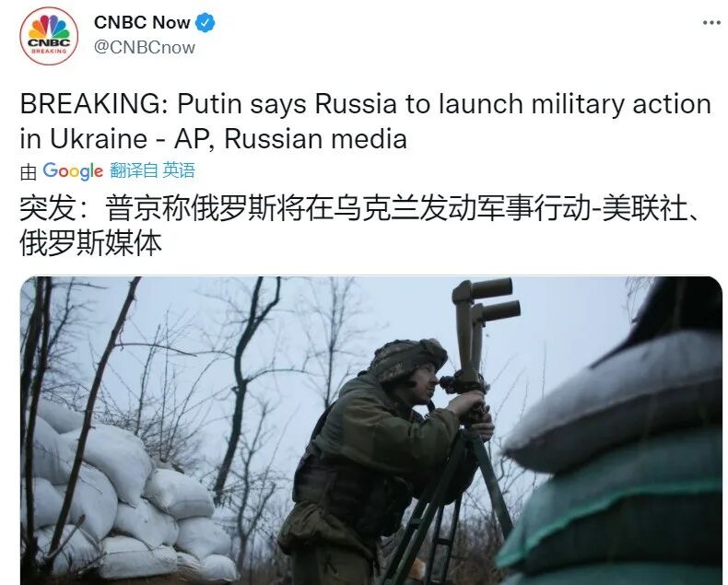
Task: Open the @CNBCnow handle link
Action: tap(145, 47)
